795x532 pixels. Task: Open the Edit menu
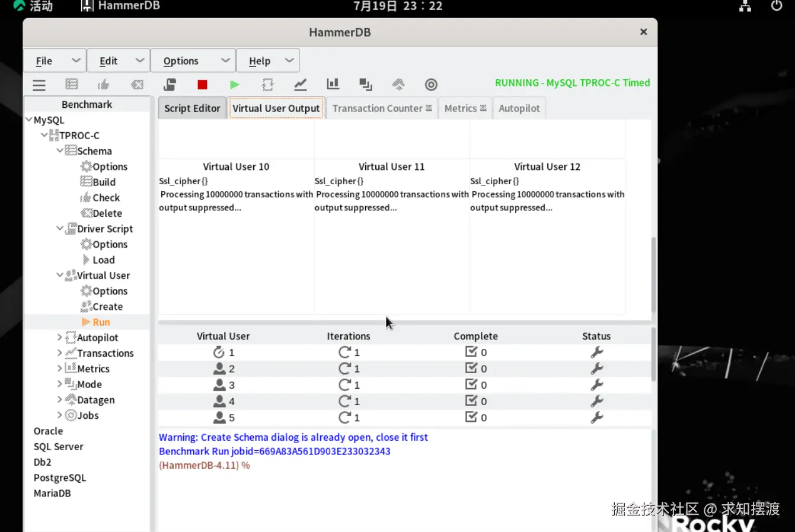click(x=119, y=60)
